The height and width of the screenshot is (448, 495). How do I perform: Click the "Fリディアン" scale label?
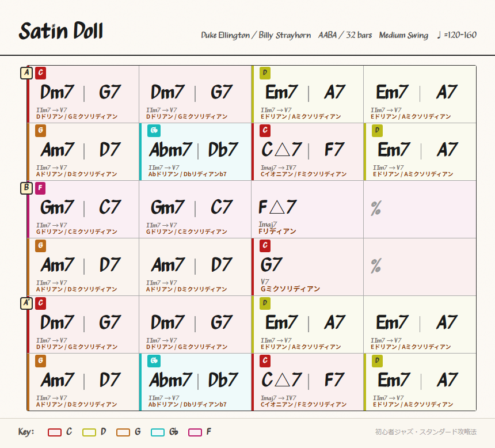pyautogui.click(x=277, y=231)
